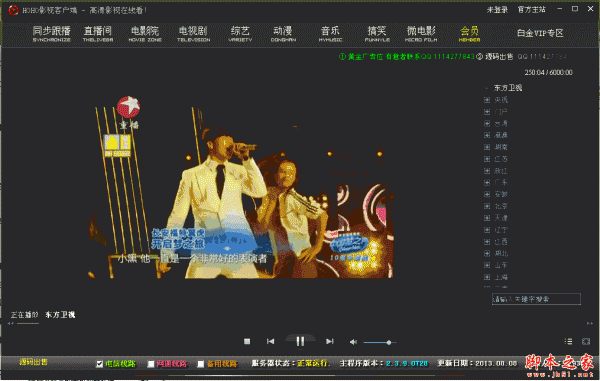This screenshot has width=600, height=381.
Task: Skip to the previous channel
Action: [x=271, y=341]
